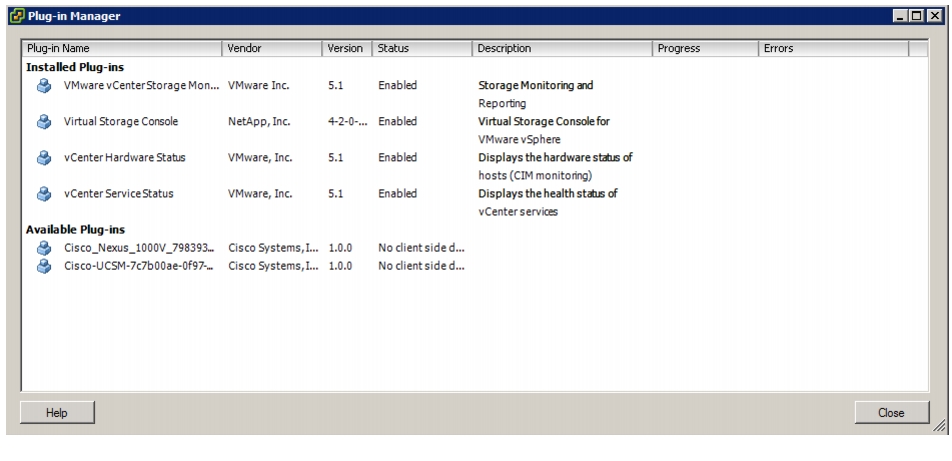Image resolution: width=952 pixels, height=461 pixels.
Task: Click No client side status of Cisco_Nexus_1000V
Action: tap(421, 248)
